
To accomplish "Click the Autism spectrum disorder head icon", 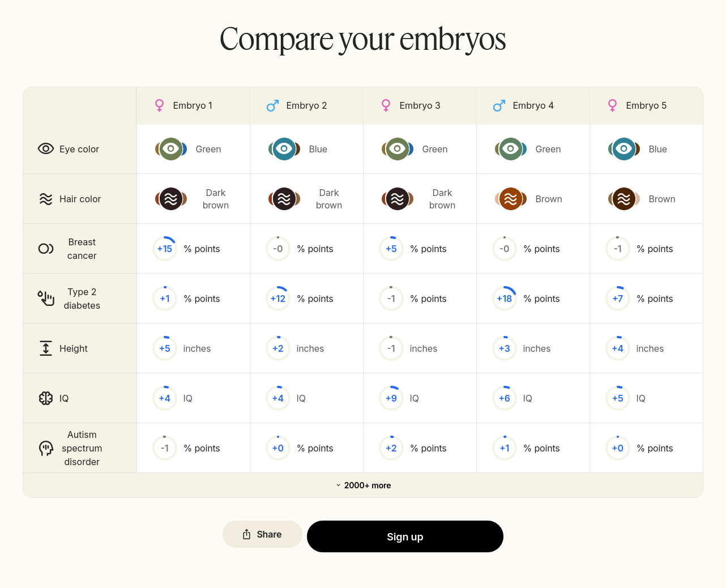I will pos(46,448).
